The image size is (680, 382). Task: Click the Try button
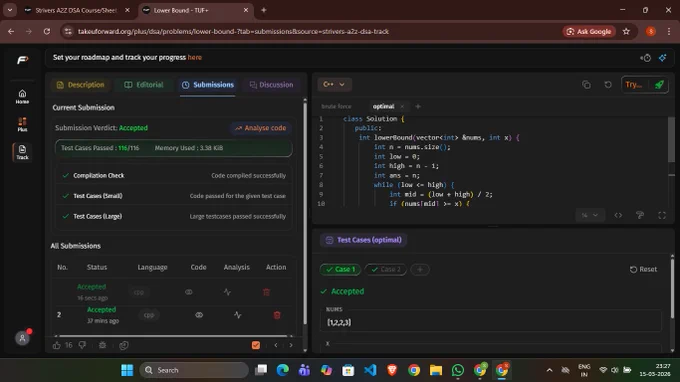633,85
